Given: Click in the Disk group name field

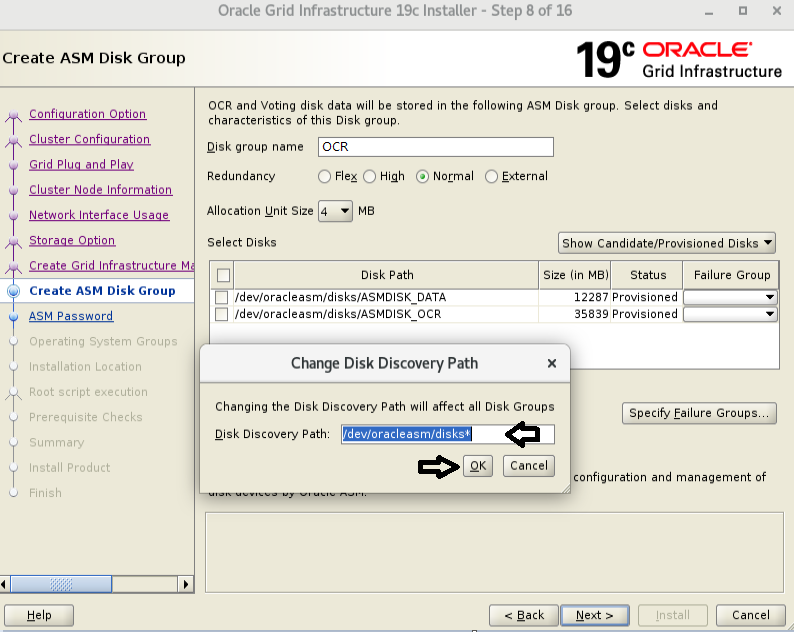Looking at the screenshot, I should [435, 147].
